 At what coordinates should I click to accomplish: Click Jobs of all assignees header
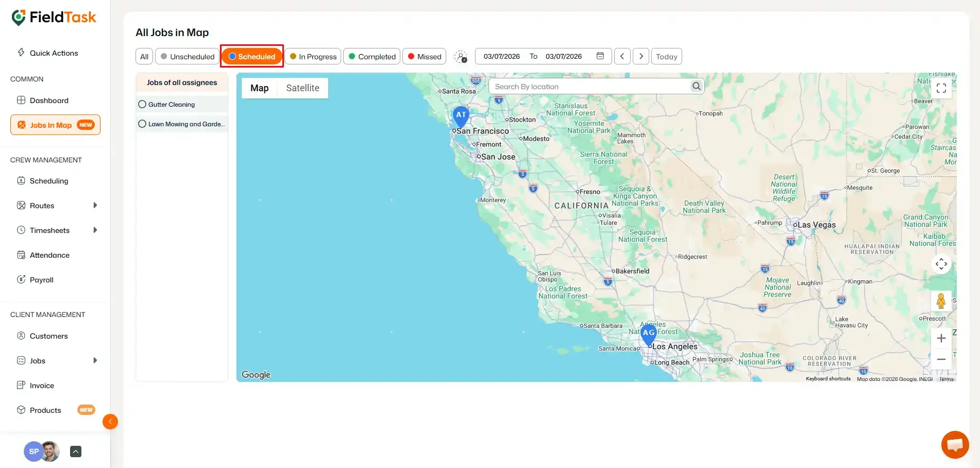(x=182, y=82)
